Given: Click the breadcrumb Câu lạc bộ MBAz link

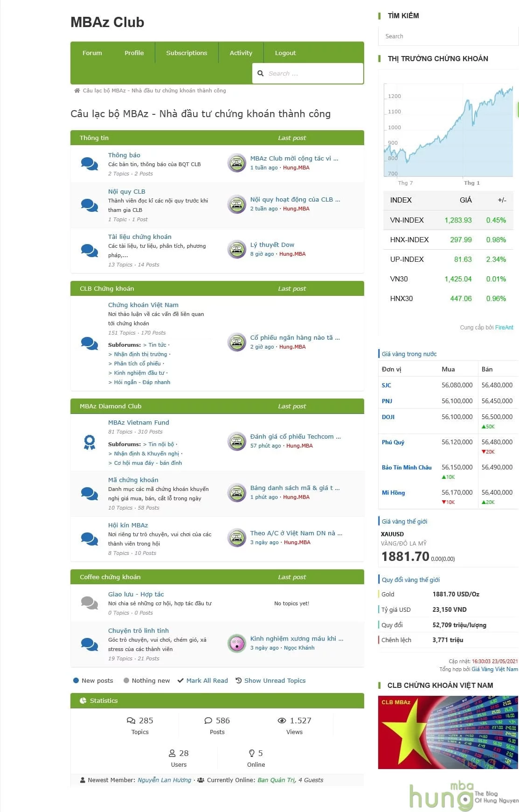Looking at the screenshot, I should 154,91.
